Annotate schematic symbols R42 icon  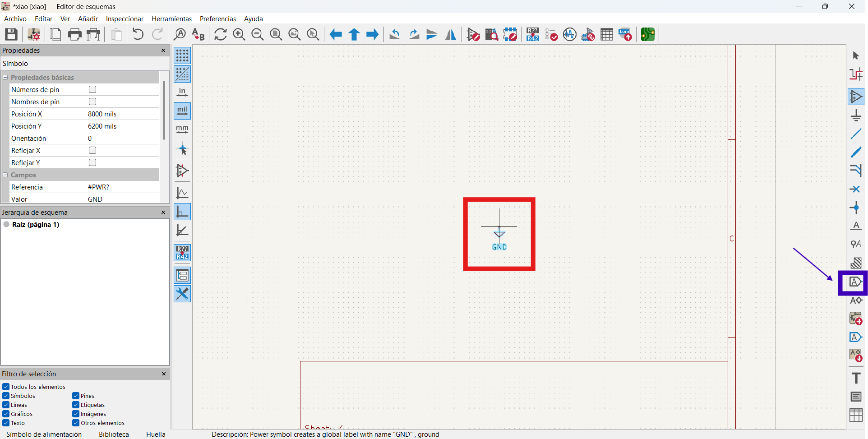pyautogui.click(x=533, y=34)
